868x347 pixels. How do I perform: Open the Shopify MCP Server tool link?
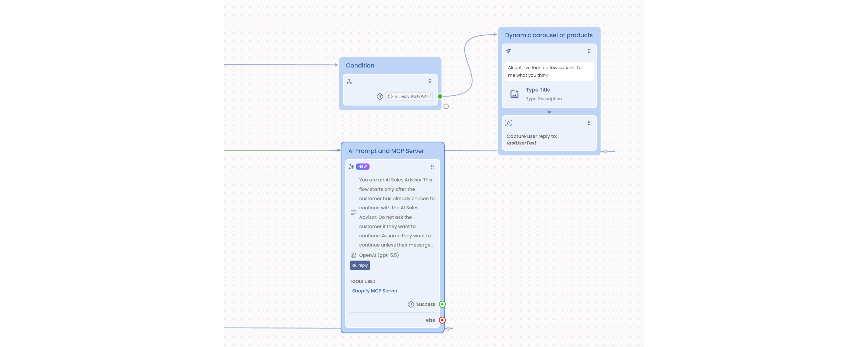pyautogui.click(x=375, y=291)
